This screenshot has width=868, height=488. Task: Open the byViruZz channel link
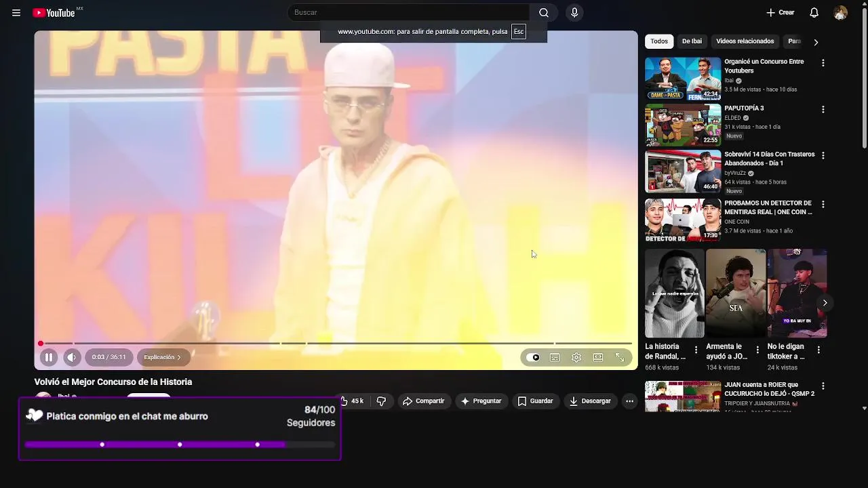point(734,173)
